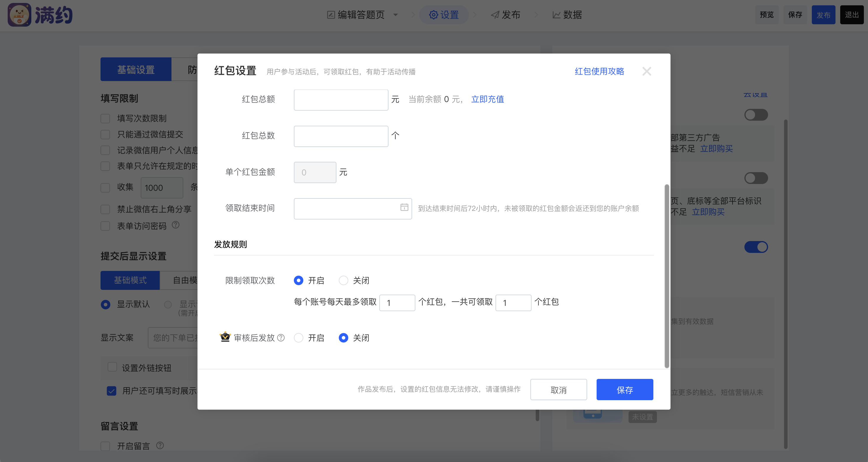Close the 红包设置 dialog with X

(x=646, y=71)
